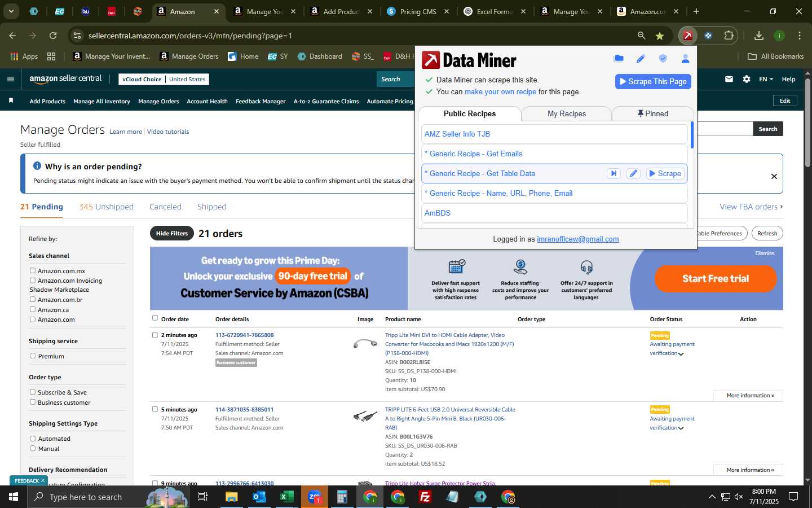Expand Awaiting payment verification for order 114-3871035-8385011
This screenshot has height=508, width=812.
pyautogui.click(x=681, y=428)
